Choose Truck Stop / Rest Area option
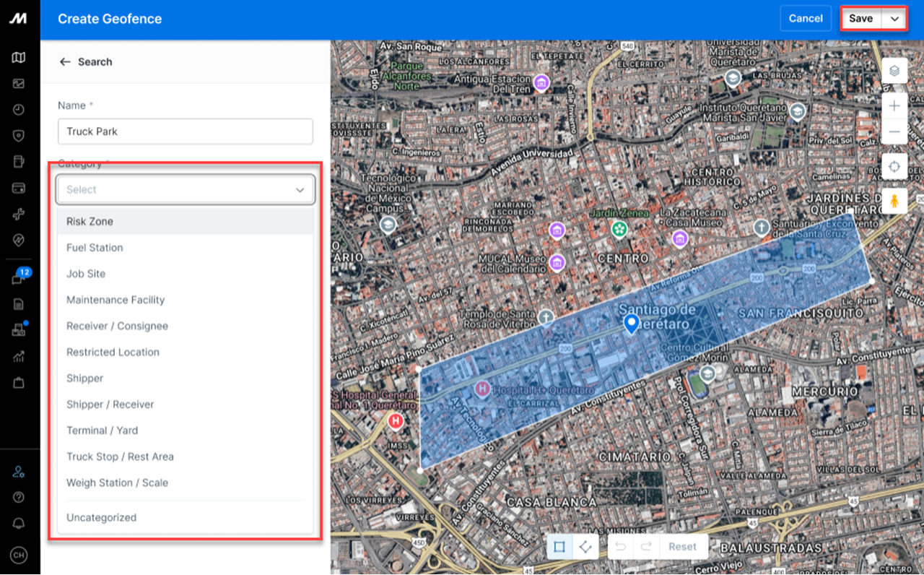Viewport: 924px width, 575px height. [120, 457]
